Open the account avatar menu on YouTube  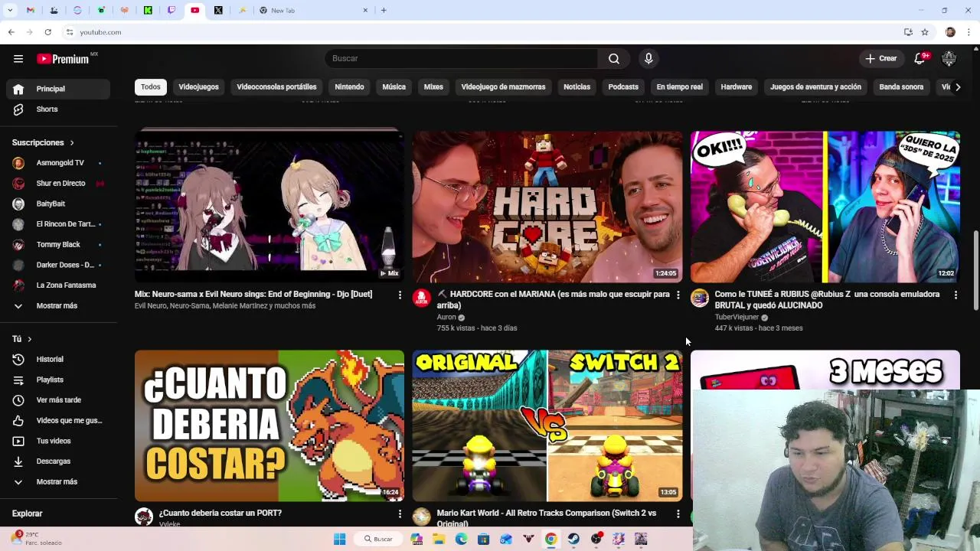[949, 59]
